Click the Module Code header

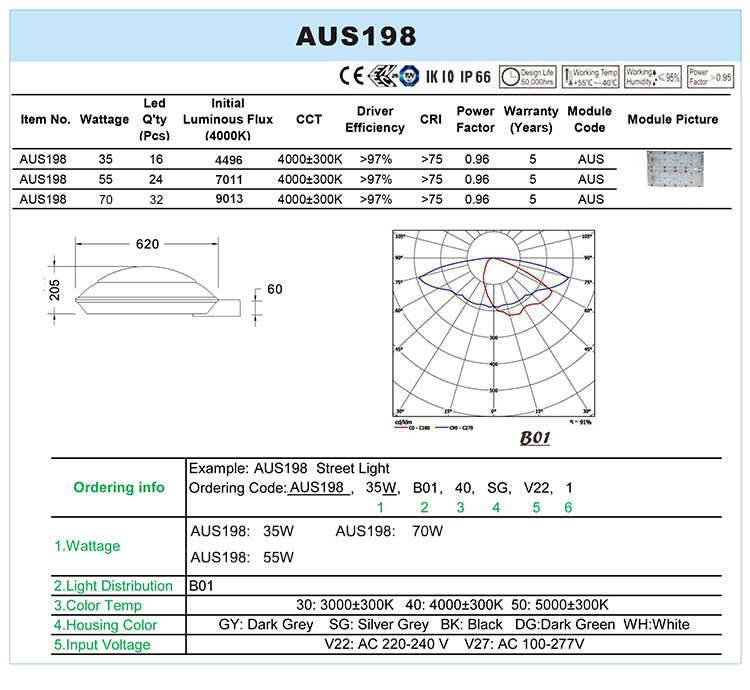click(590, 120)
